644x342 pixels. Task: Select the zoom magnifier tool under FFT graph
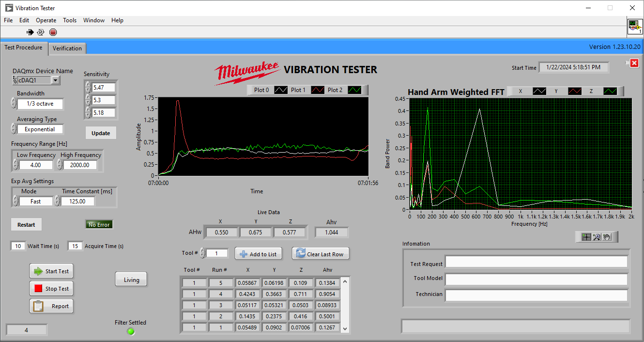(x=597, y=237)
